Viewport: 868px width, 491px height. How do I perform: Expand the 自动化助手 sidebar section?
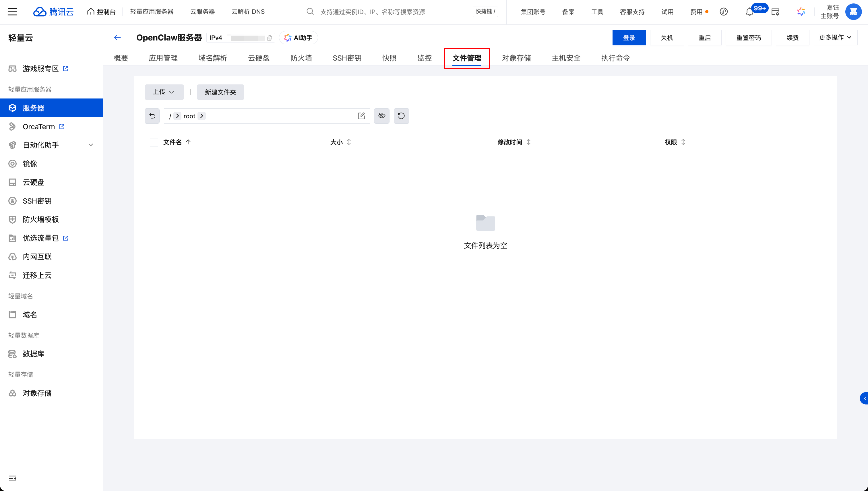(x=90, y=145)
